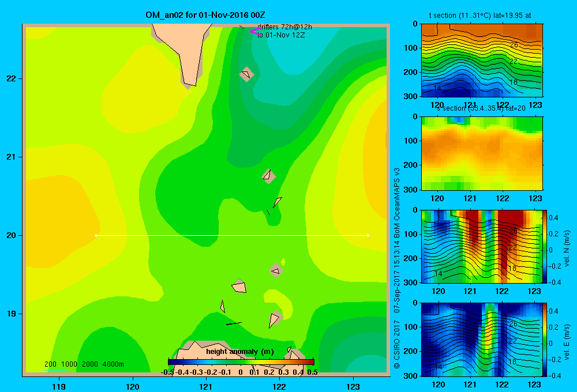The image size is (577, 392).
Task: Click the temperature section panel
Action: 482,61
